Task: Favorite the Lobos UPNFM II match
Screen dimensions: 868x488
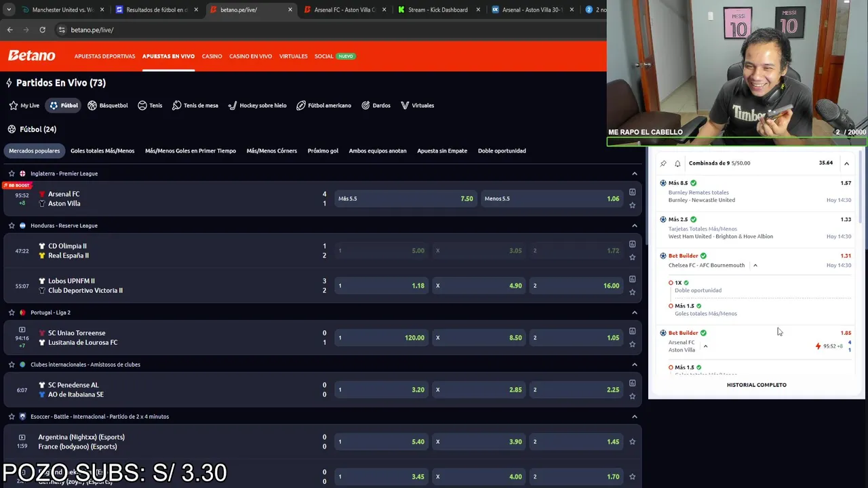Action: (632, 292)
